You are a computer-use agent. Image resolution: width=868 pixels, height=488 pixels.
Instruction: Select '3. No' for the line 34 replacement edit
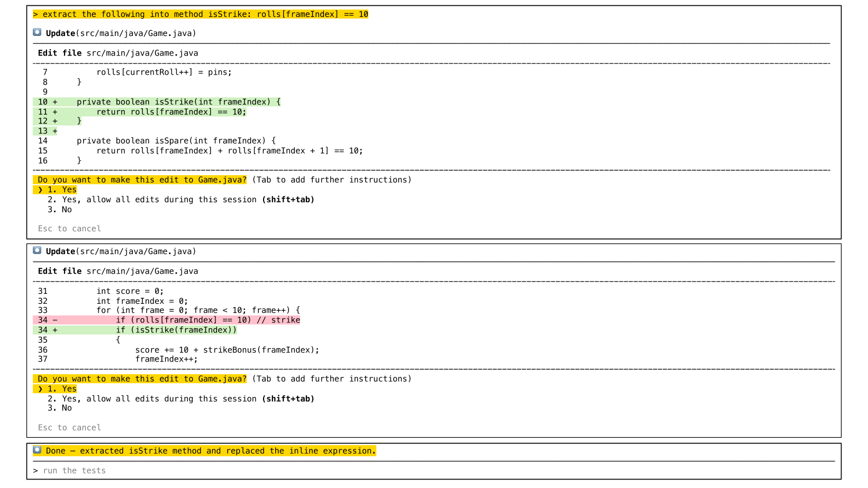[x=59, y=408]
